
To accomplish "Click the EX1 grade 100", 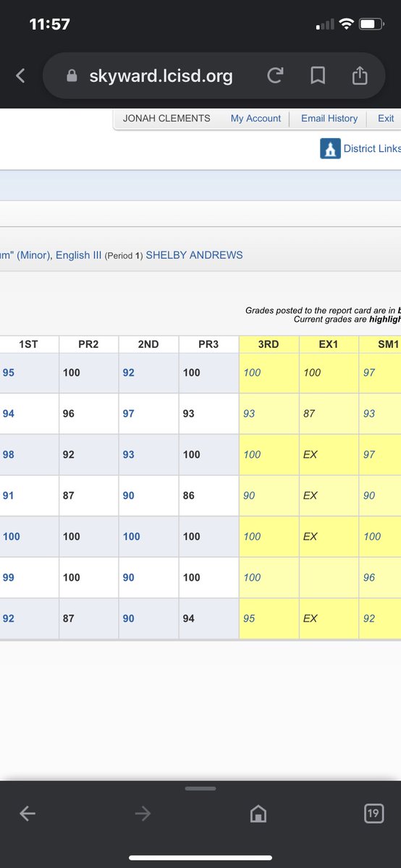I will pyautogui.click(x=312, y=373).
